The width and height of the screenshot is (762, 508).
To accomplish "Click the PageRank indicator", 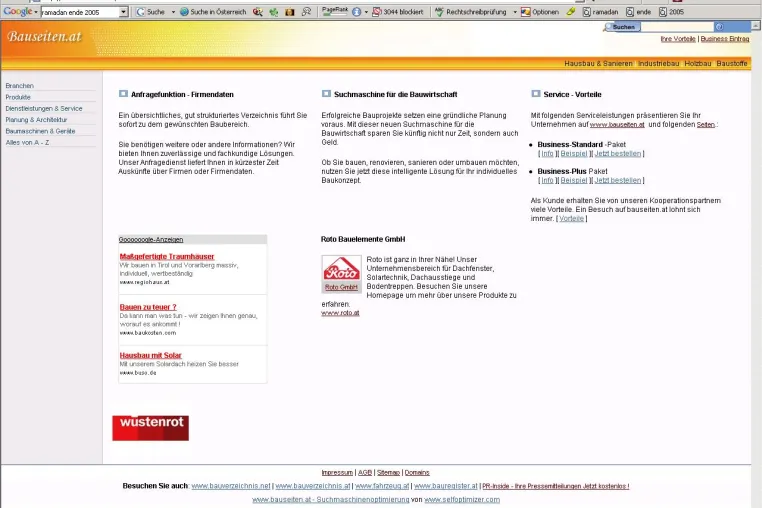I will (x=335, y=11).
